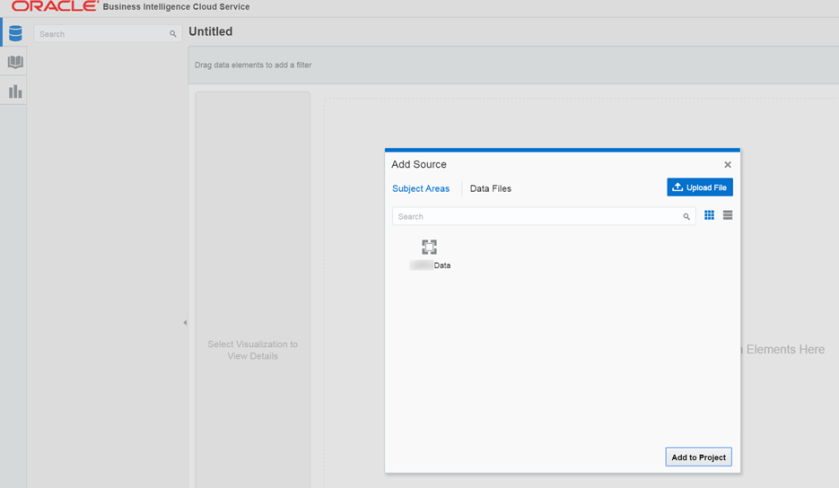Click the Upload File button
Image resolution: width=839 pixels, height=488 pixels.
[699, 187]
